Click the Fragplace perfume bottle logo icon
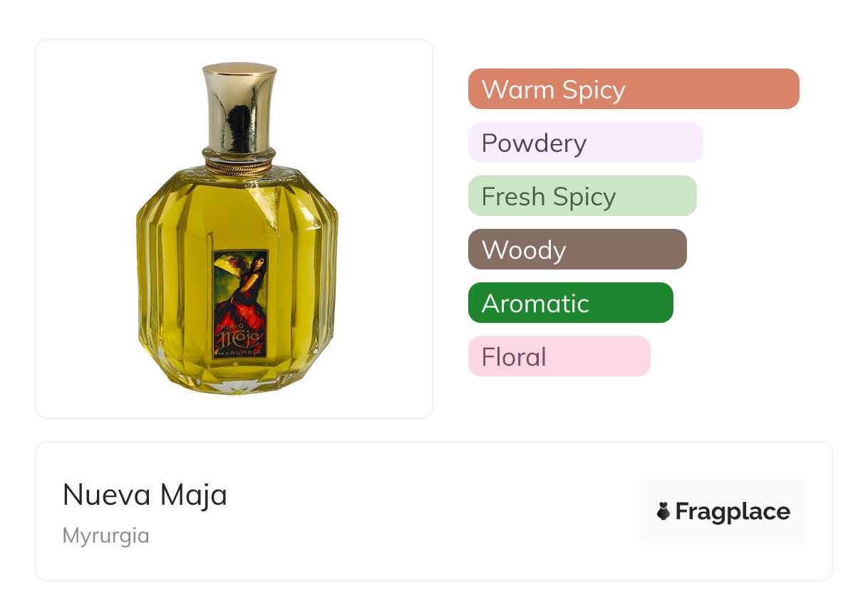The height and width of the screenshot is (616, 868). click(663, 511)
